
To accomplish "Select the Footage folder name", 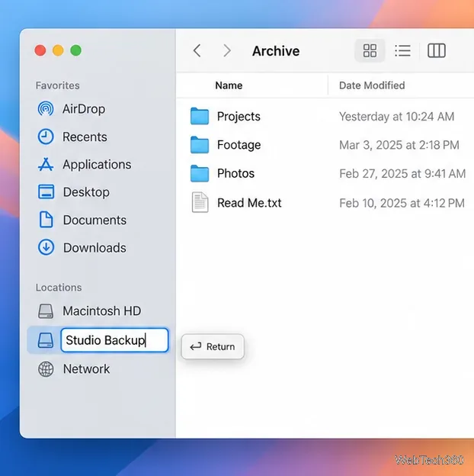I will pyautogui.click(x=239, y=145).
